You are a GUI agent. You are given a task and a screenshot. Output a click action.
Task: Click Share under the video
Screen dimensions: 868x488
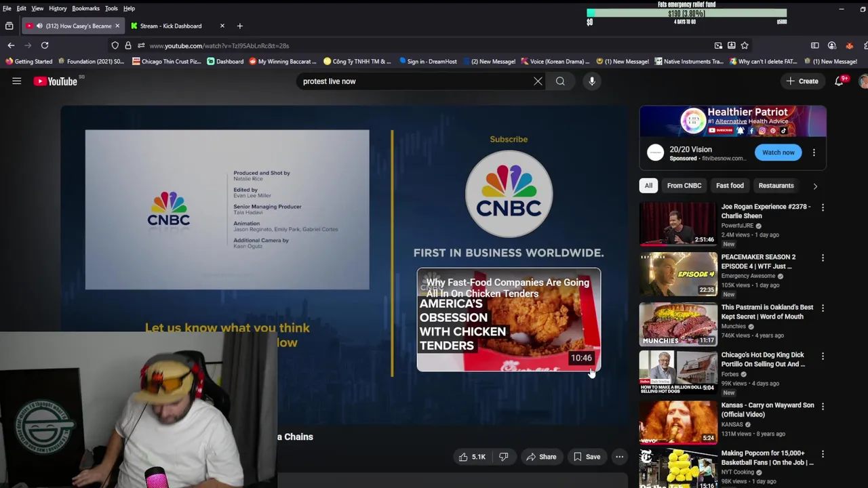click(x=541, y=457)
